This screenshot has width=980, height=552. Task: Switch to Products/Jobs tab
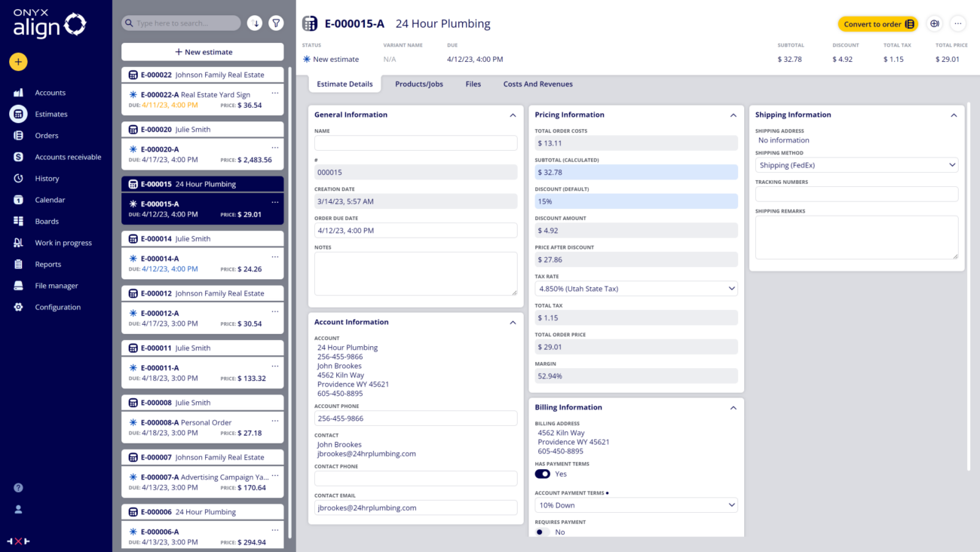(419, 84)
